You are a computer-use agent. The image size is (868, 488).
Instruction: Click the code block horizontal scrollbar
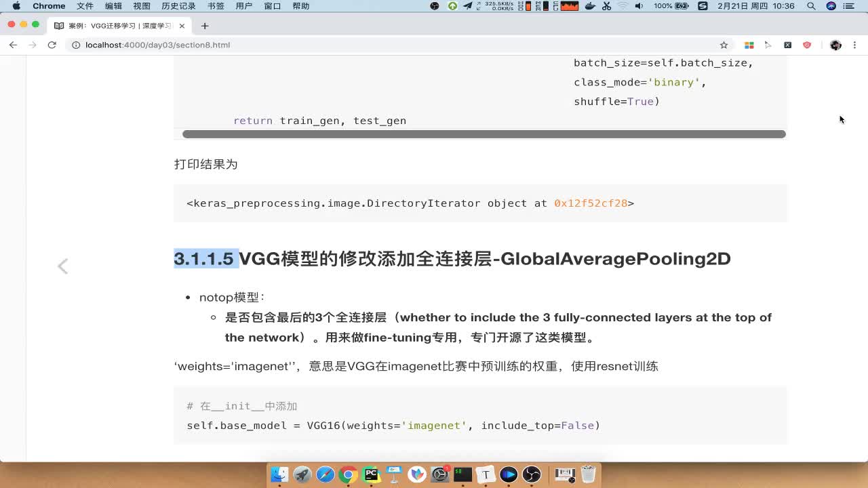[484, 134]
